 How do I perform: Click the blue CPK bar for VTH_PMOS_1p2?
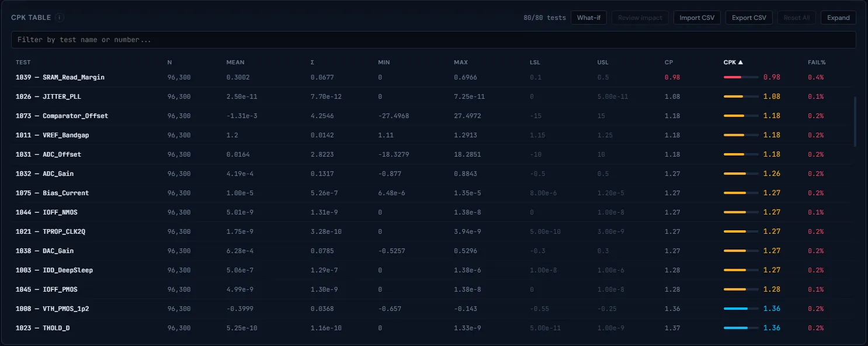pyautogui.click(x=741, y=309)
